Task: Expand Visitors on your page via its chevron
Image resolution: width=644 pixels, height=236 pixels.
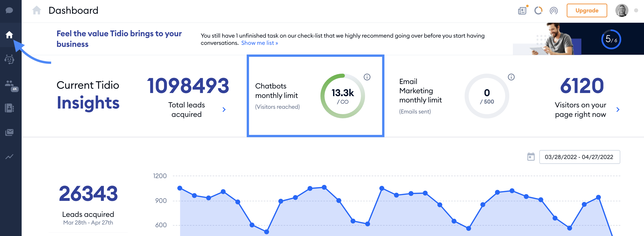Action: 618,109
